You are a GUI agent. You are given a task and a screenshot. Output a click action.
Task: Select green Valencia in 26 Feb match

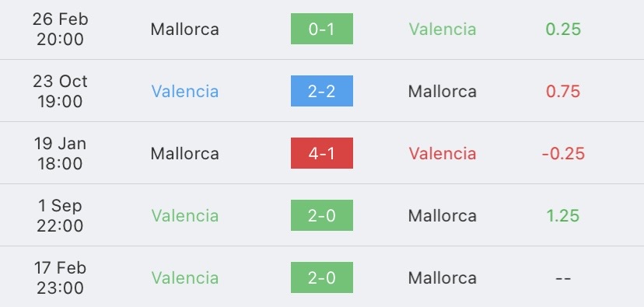443,29
